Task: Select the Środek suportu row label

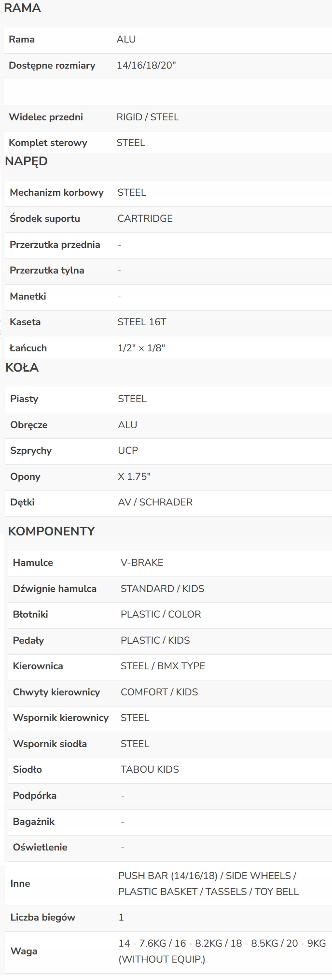Action: pyautogui.click(x=45, y=219)
